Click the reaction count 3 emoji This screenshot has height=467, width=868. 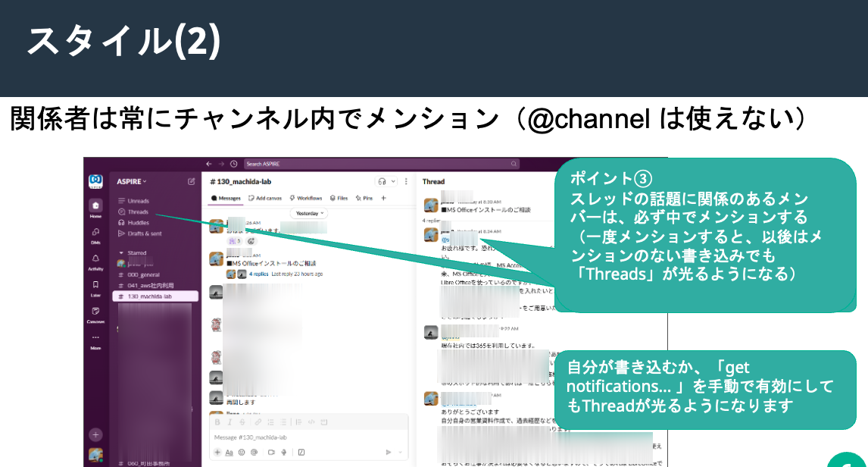coord(235,241)
